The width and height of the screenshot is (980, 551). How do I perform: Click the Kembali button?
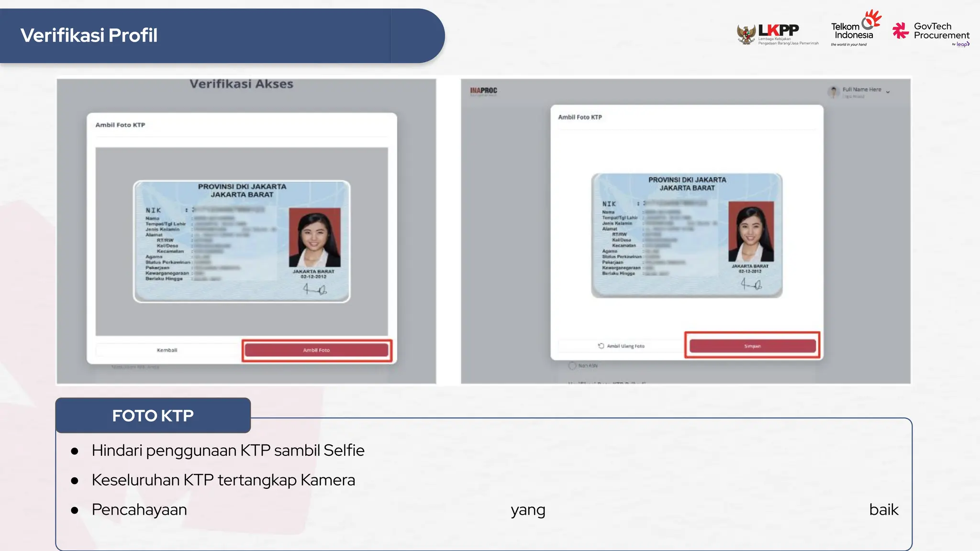pos(167,350)
